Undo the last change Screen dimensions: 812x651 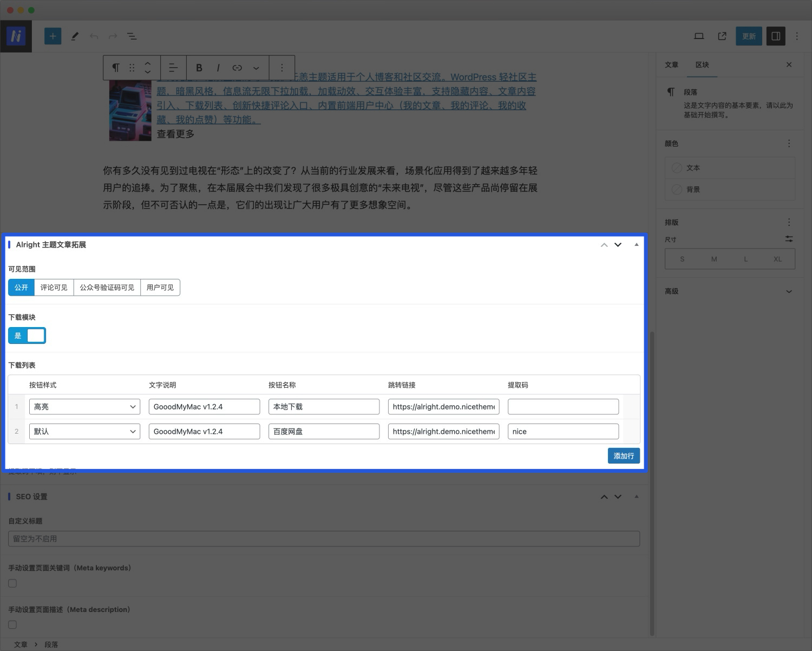click(x=94, y=36)
